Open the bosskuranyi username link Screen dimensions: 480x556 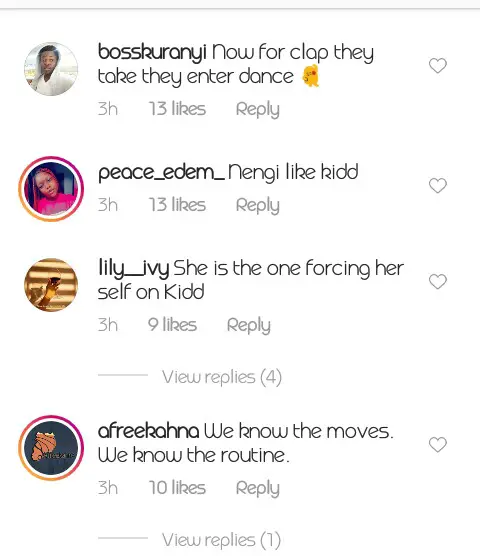click(152, 52)
